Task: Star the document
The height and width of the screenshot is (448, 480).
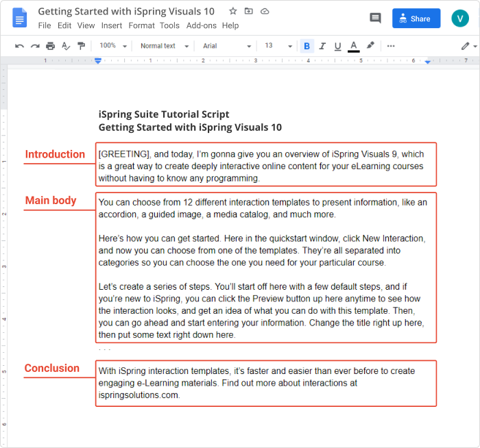Action: 233,12
